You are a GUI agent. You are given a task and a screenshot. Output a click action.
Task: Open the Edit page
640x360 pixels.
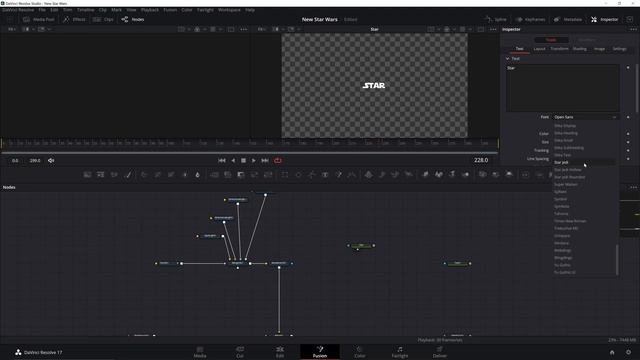(280, 352)
